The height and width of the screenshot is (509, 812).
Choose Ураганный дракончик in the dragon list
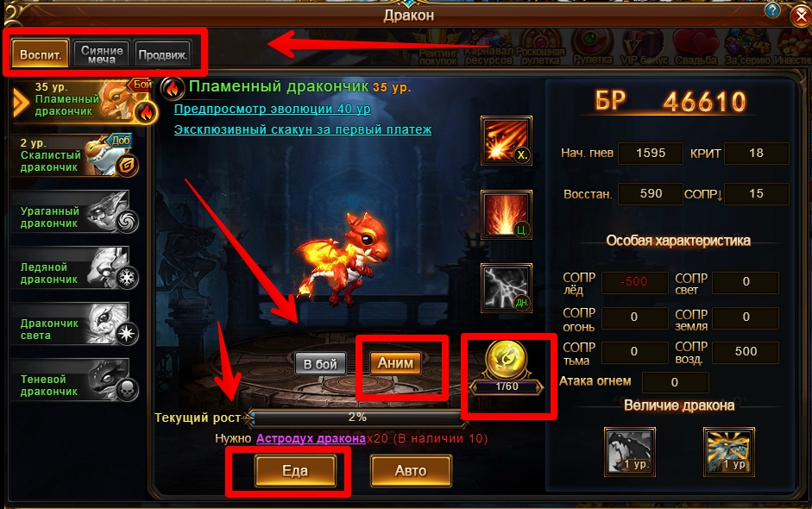tap(74, 217)
